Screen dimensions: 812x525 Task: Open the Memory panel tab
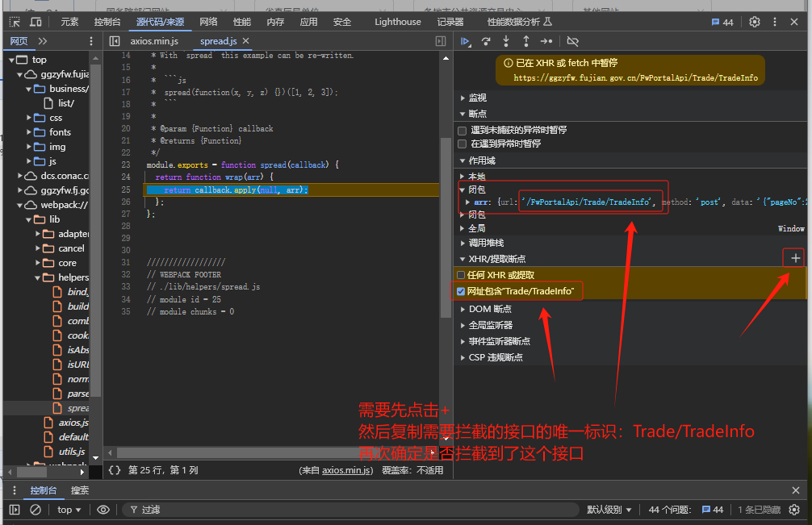click(x=275, y=22)
